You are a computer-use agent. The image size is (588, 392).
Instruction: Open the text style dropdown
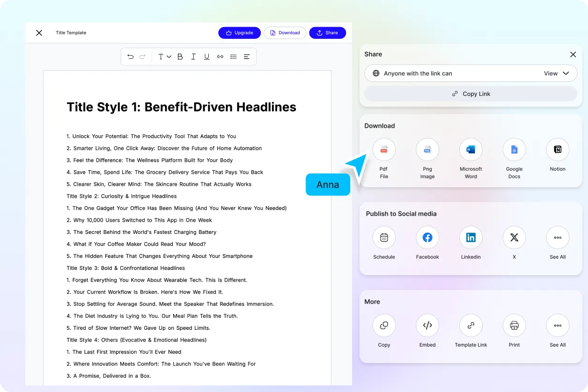tap(164, 57)
